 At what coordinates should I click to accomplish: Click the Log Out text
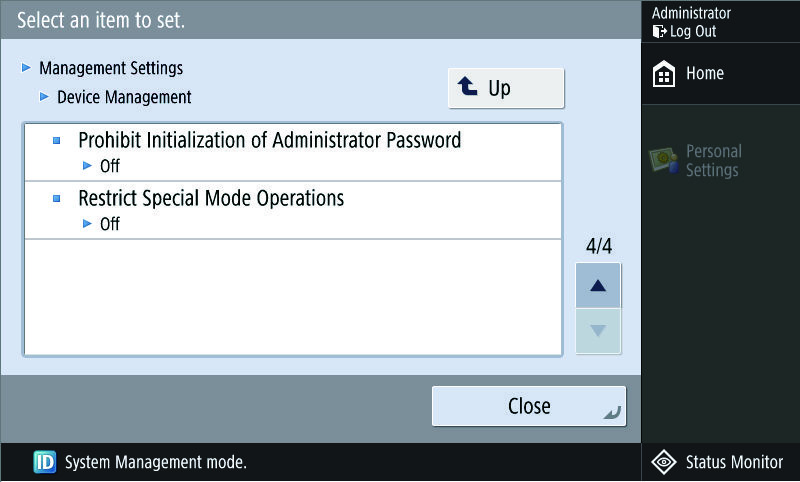(693, 32)
